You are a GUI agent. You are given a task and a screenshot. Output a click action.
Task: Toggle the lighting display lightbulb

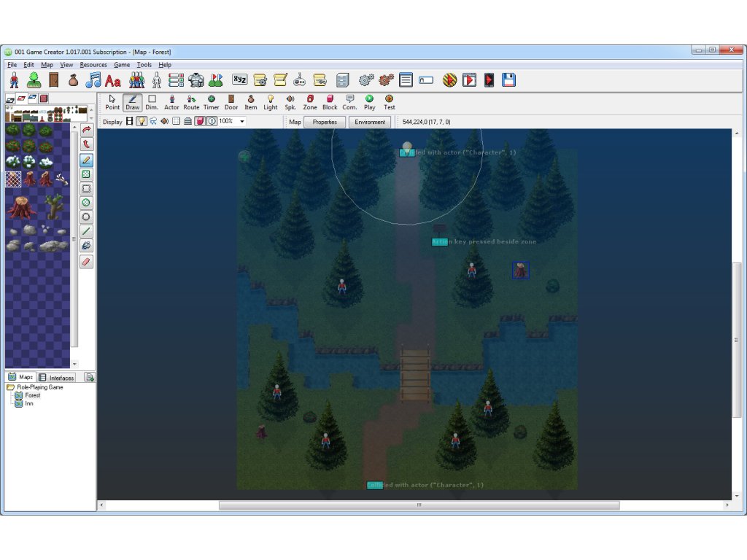pos(142,122)
